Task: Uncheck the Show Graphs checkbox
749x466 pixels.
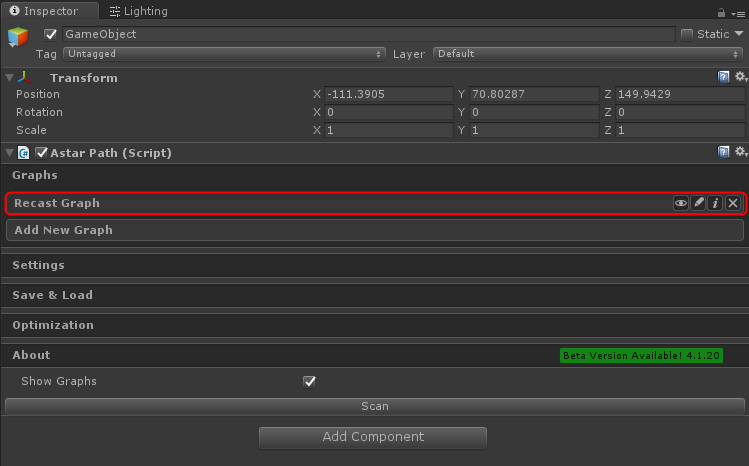Action: click(x=310, y=381)
